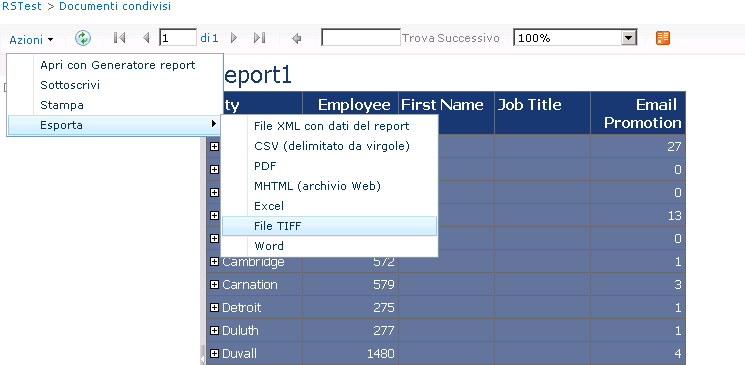
Task: Export as MHTML (archivio Web)
Action: pyautogui.click(x=317, y=186)
